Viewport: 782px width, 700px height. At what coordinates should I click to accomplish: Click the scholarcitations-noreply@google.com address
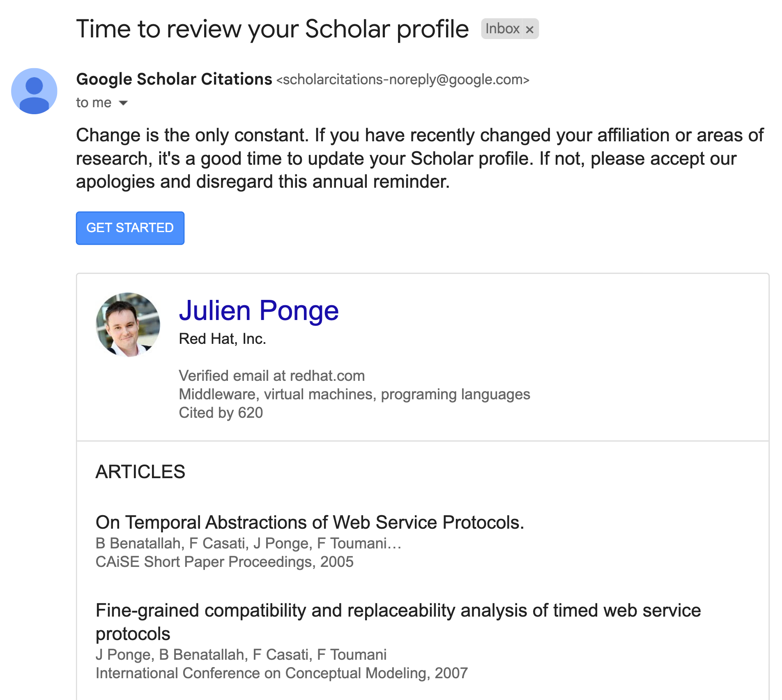click(x=403, y=80)
